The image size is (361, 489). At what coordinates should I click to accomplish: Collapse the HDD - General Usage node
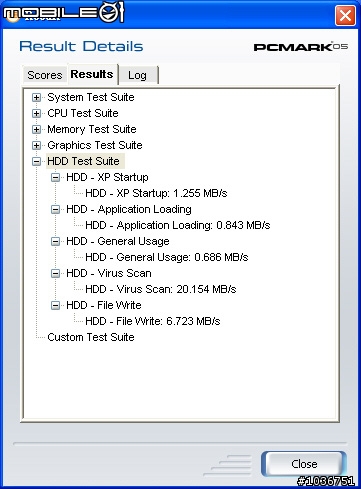tap(55, 241)
